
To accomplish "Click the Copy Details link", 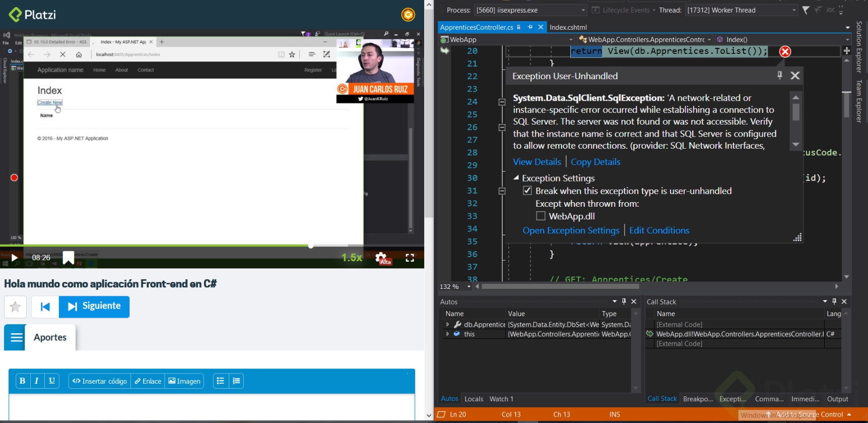I will [595, 162].
